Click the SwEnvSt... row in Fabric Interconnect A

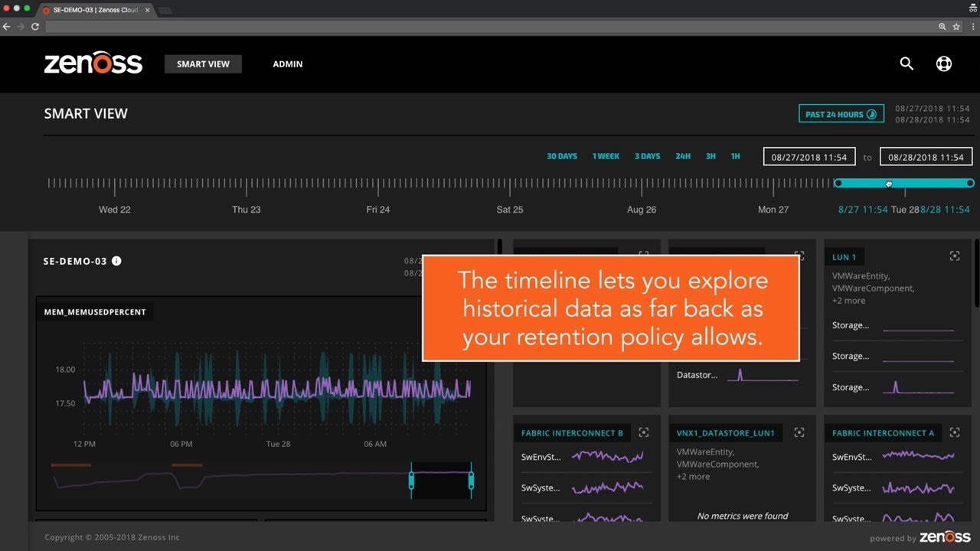tap(893, 457)
